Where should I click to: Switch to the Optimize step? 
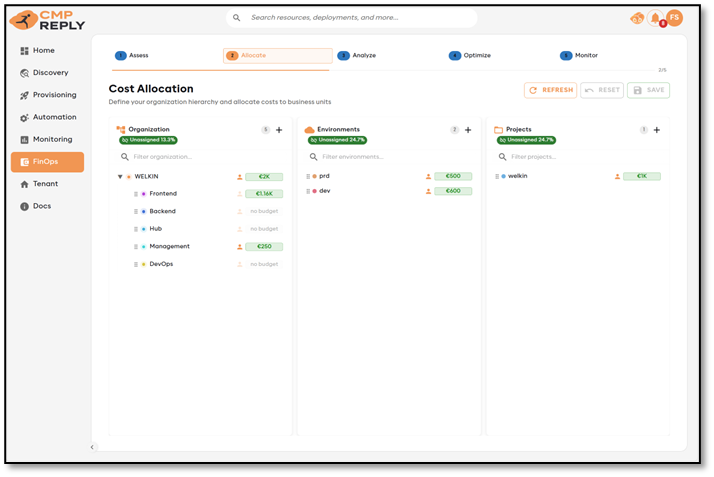pyautogui.click(x=476, y=56)
